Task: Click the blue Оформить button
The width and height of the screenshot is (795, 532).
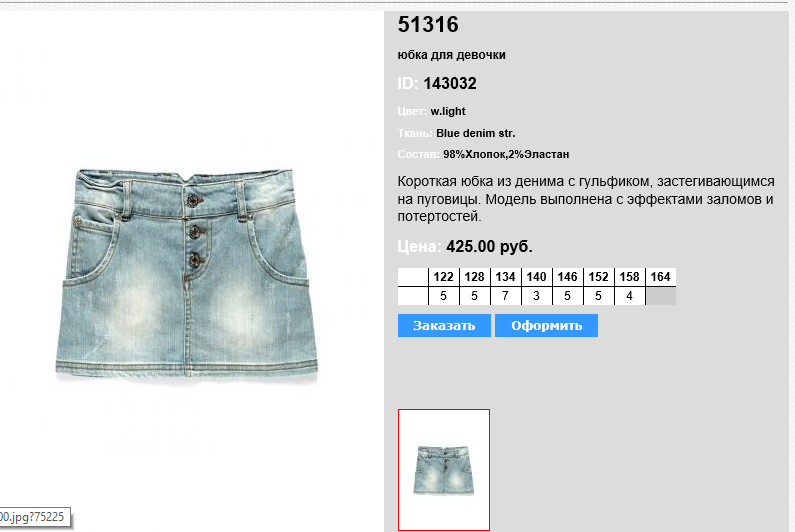Action: (547, 326)
